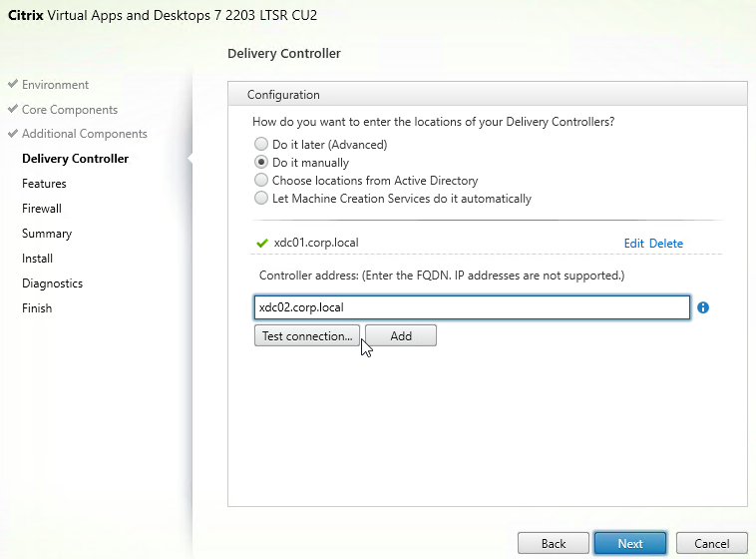Viewport: 756px width, 559px height.
Task: Select the Summary step in sidebar
Action: (47, 234)
